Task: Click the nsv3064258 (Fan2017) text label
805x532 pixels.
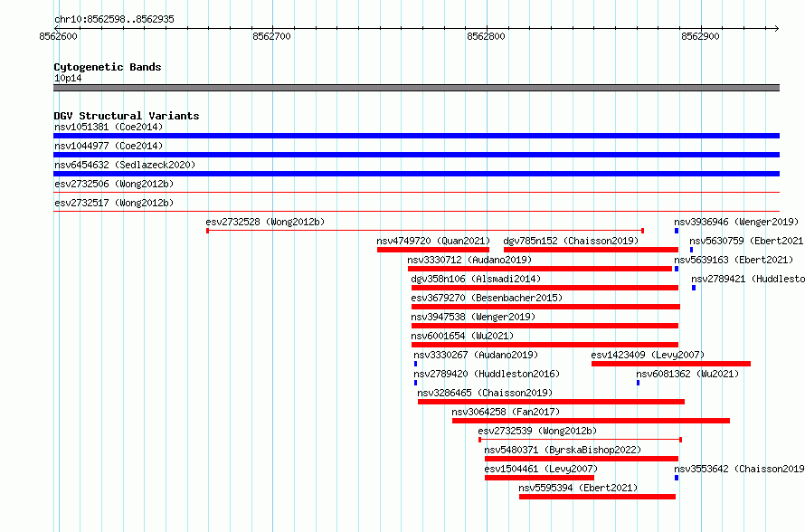Action: click(x=506, y=412)
